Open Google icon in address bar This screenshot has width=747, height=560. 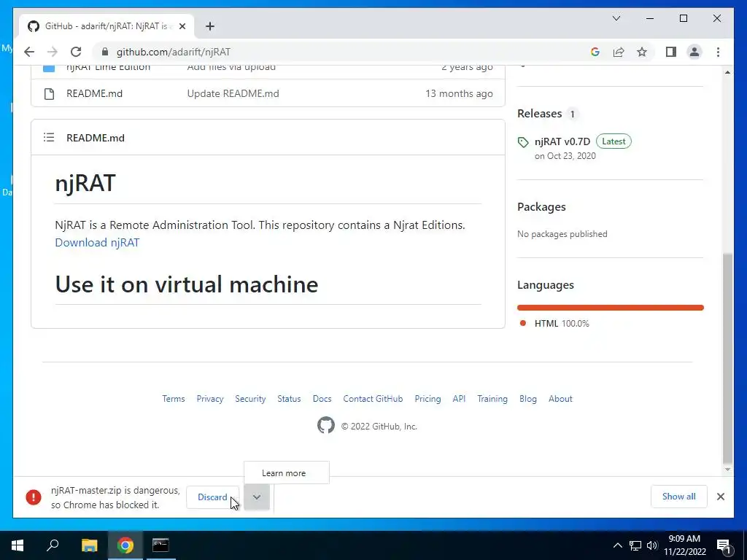coord(595,52)
